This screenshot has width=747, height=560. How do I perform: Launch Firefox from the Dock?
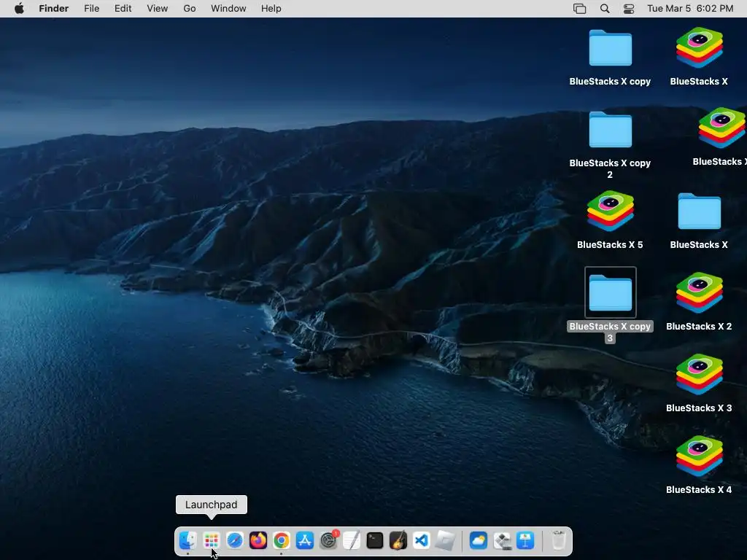click(x=258, y=540)
